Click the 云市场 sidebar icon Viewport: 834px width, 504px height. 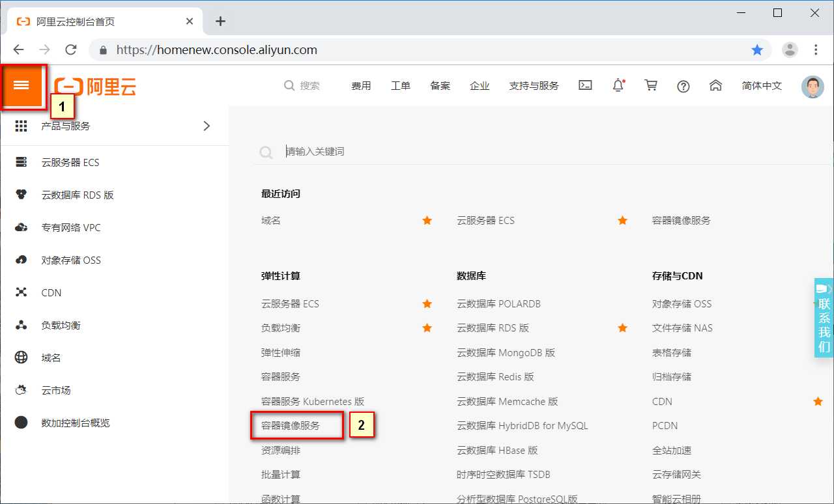(x=22, y=390)
